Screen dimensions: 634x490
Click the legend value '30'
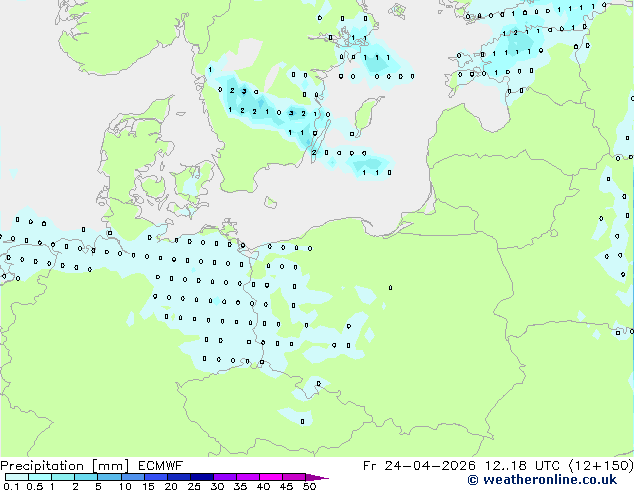[217, 486]
